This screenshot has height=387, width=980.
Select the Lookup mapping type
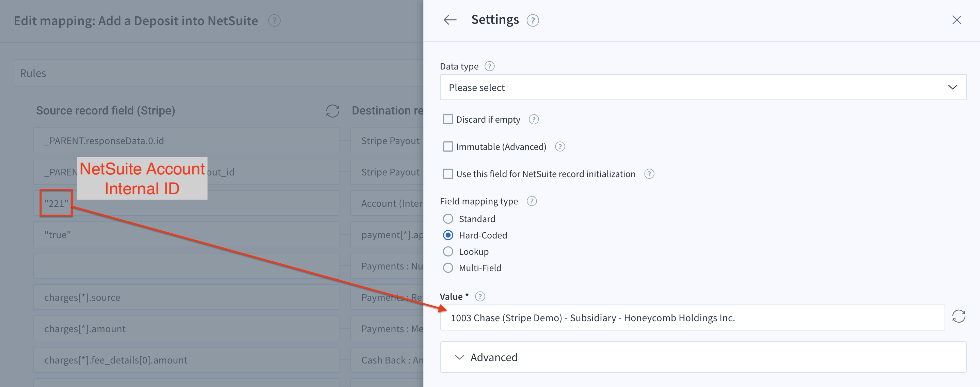[x=448, y=251]
